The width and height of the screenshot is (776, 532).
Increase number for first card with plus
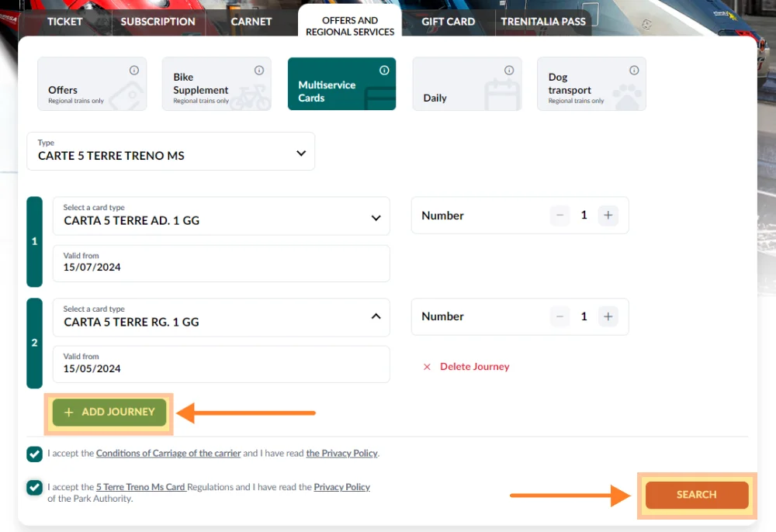coord(608,216)
